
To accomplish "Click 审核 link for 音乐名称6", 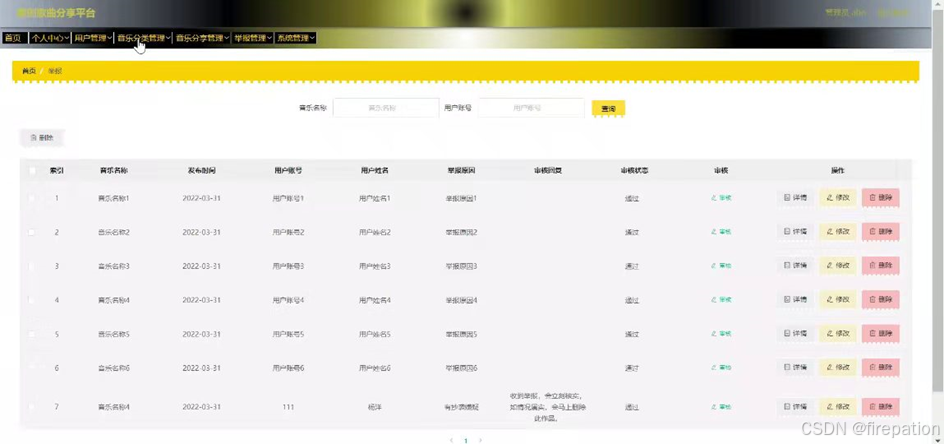I will [x=721, y=367].
